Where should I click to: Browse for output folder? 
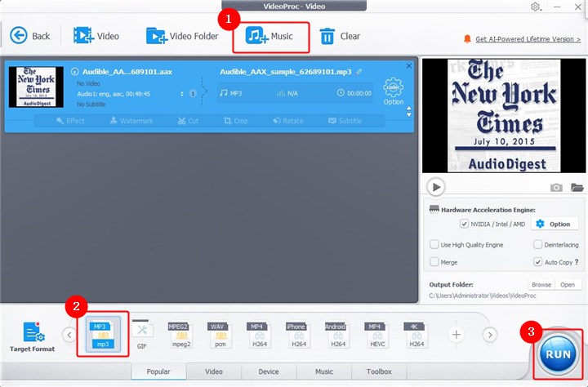(541, 285)
